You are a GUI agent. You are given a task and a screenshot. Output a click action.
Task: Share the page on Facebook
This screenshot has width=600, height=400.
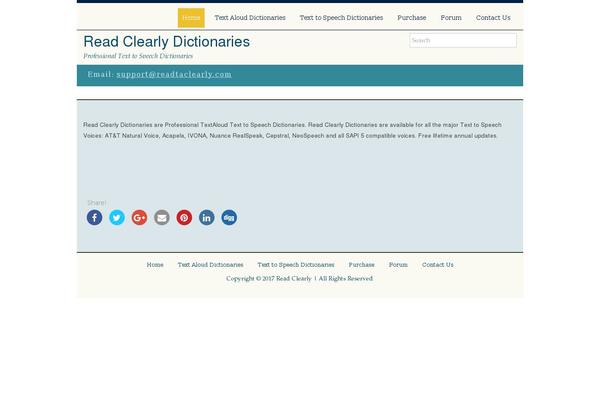(95, 217)
